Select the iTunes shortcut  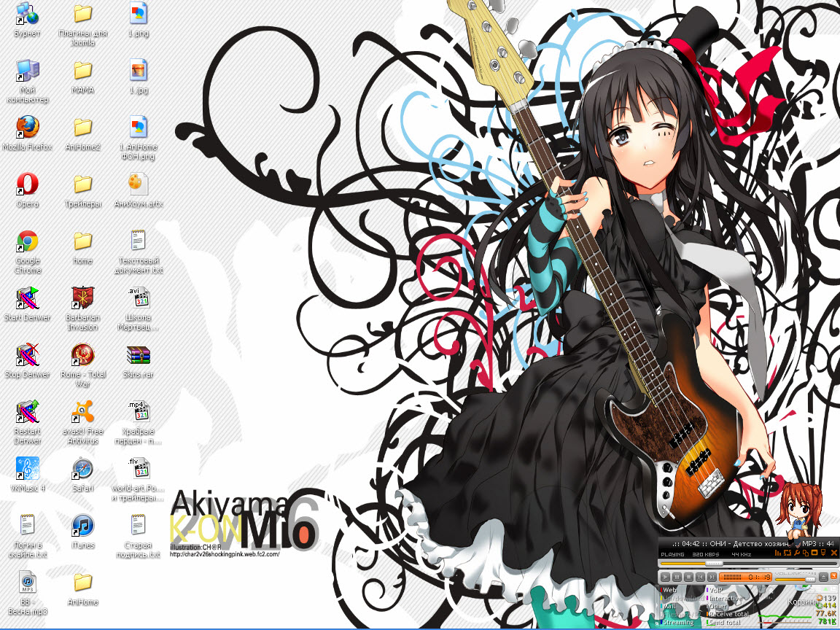click(x=82, y=531)
